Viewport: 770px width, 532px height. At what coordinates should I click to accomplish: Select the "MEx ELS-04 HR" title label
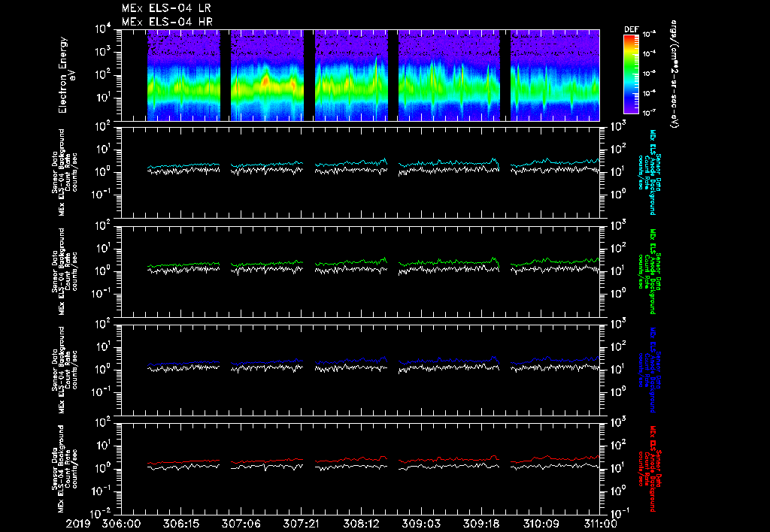[167, 22]
